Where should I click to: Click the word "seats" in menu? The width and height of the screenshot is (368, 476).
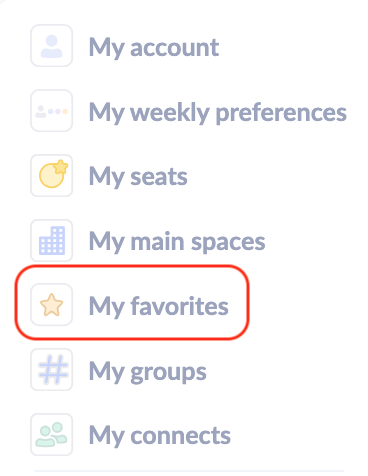pyautogui.click(x=159, y=177)
